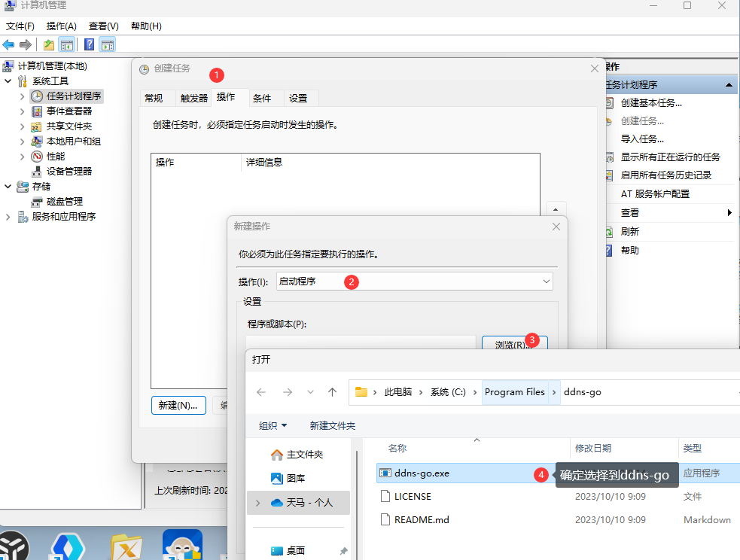
Task: Select 任务计划程序 in the tree
Action: (x=74, y=96)
